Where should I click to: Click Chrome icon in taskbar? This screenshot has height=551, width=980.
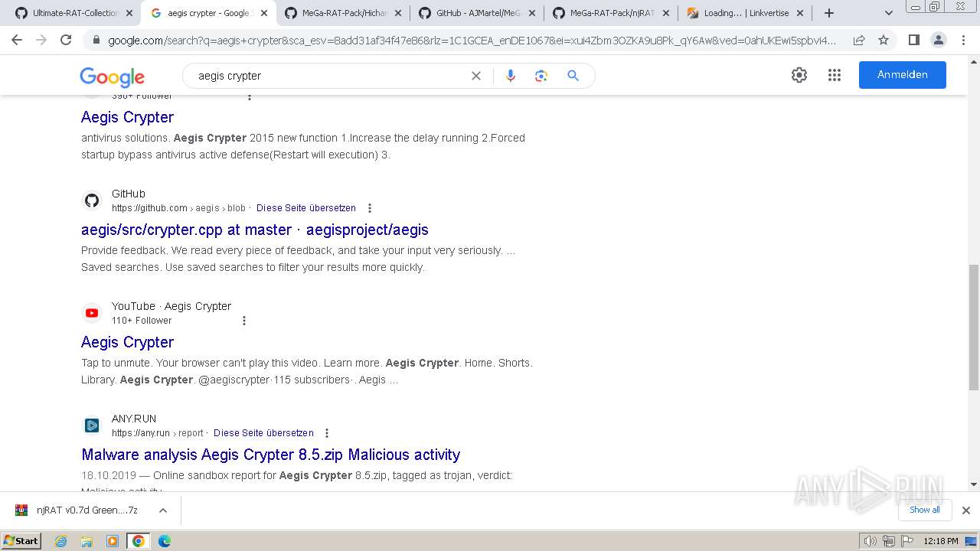[138, 541]
